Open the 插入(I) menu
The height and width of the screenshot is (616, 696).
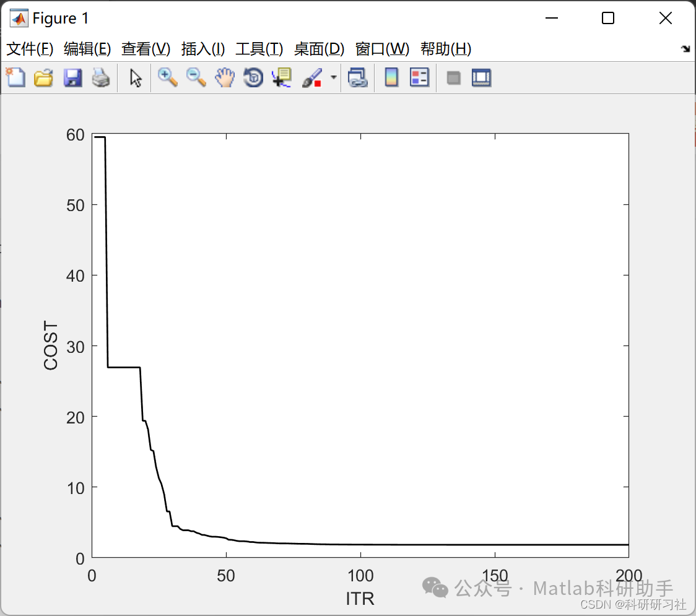click(203, 49)
